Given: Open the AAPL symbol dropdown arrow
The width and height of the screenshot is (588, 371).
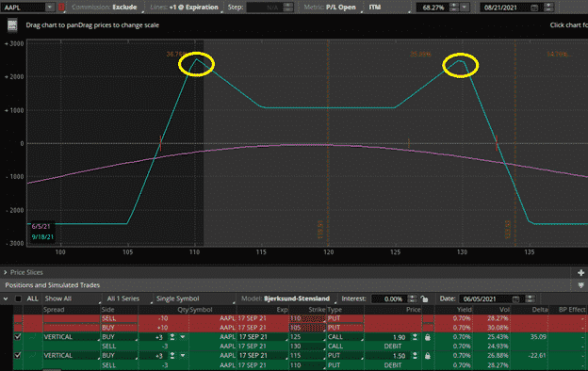Looking at the screenshot, I should tap(50, 8).
